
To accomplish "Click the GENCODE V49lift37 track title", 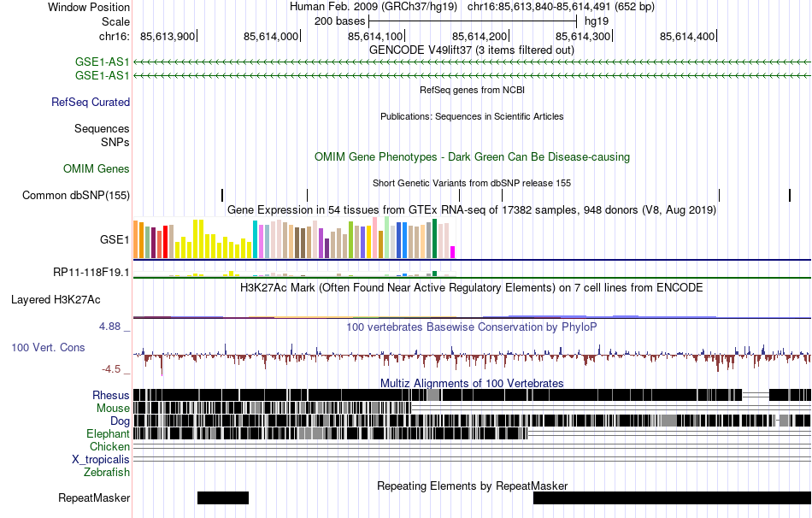I will tap(471, 50).
